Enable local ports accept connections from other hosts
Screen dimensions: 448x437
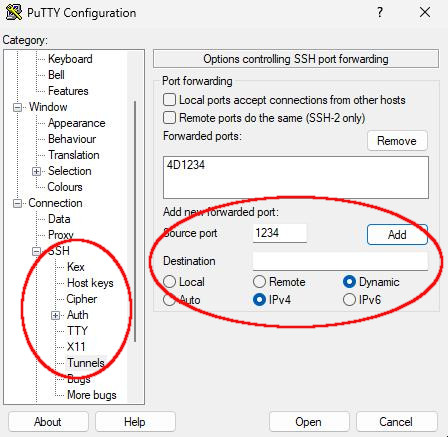click(x=169, y=100)
